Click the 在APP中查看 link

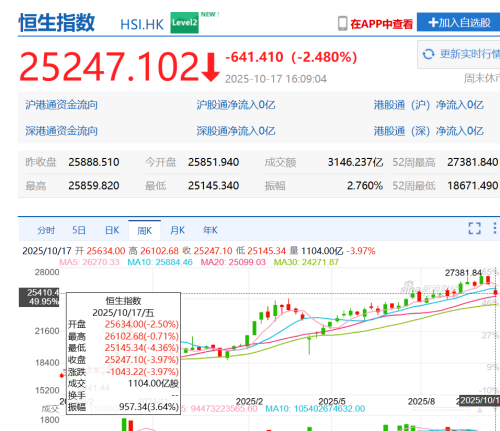(x=381, y=24)
